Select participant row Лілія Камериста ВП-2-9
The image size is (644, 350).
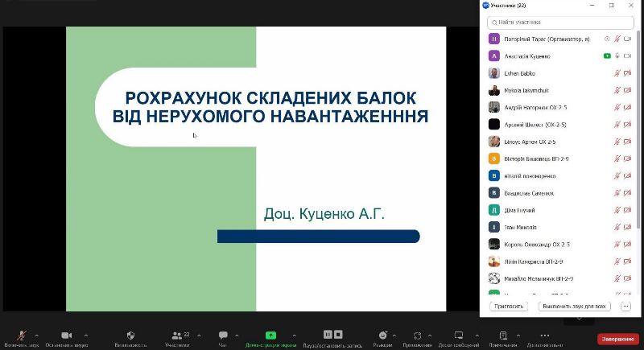coord(559,261)
